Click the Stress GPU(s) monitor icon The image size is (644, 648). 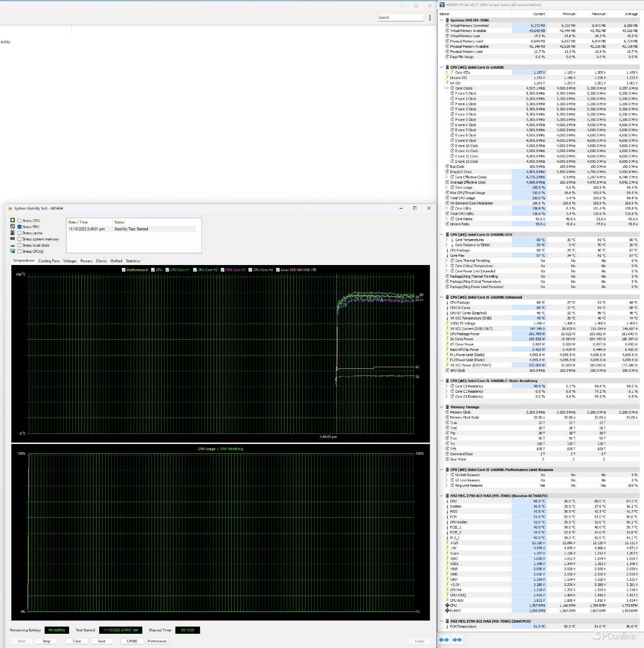click(13, 251)
